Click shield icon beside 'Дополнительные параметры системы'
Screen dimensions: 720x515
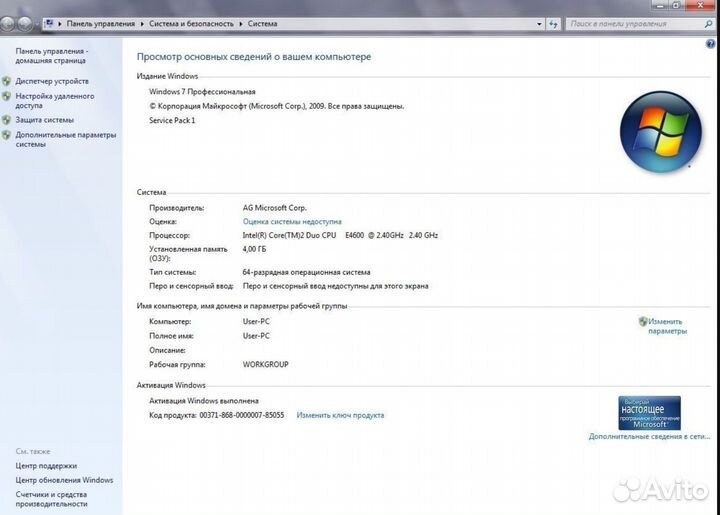[6, 135]
